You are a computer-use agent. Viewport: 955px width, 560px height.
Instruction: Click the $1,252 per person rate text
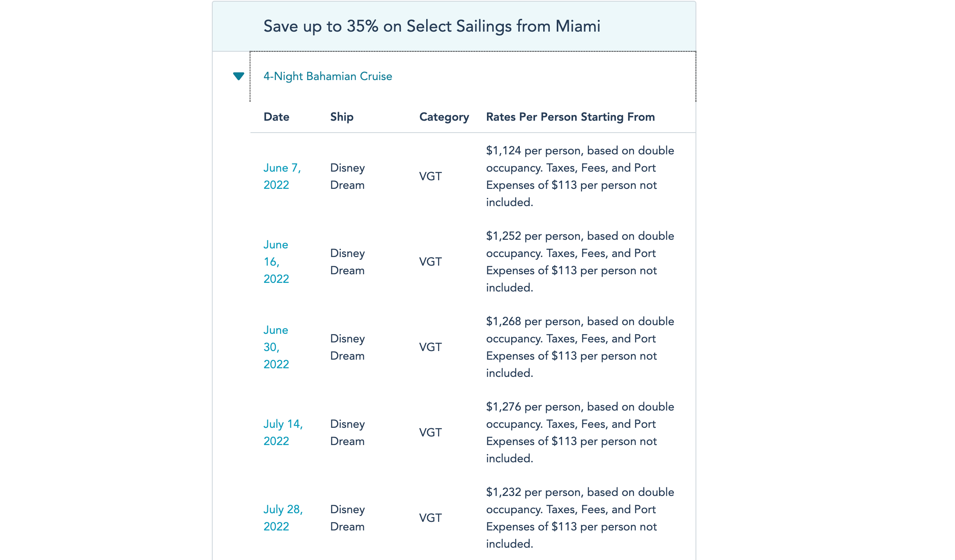(580, 262)
